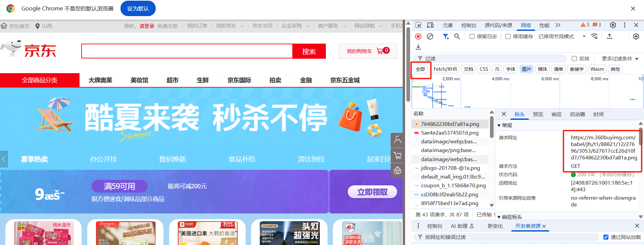The height and width of the screenshot is (245, 644).
Task: Open network search with the magnifier icon
Action: coord(457,36)
